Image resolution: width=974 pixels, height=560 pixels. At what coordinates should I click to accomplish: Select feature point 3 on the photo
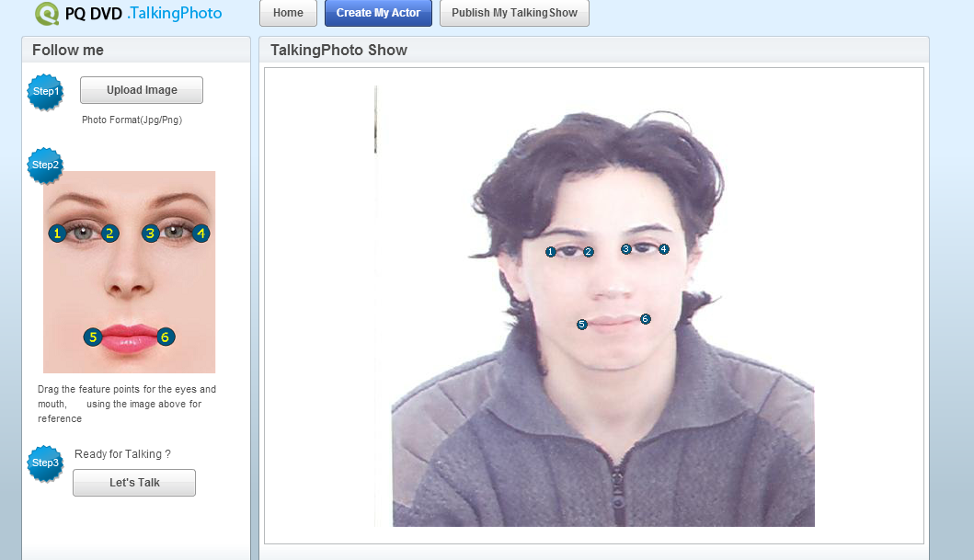pyautogui.click(x=626, y=249)
